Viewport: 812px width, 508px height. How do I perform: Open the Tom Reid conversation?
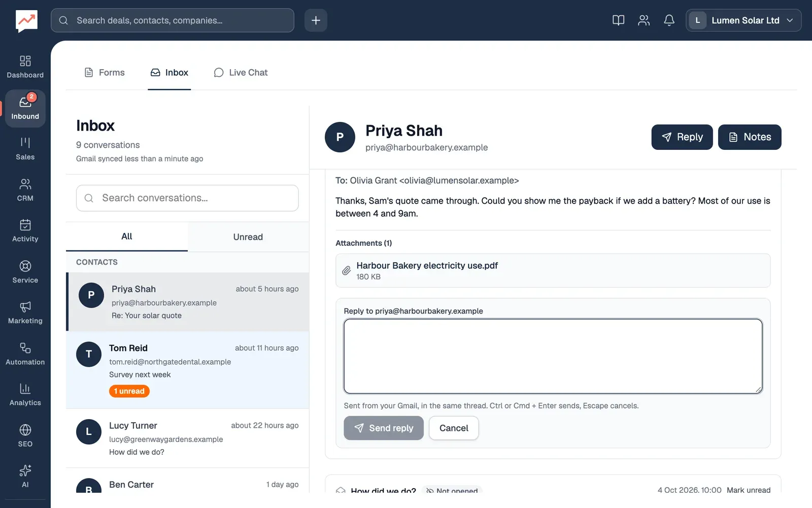click(x=187, y=370)
